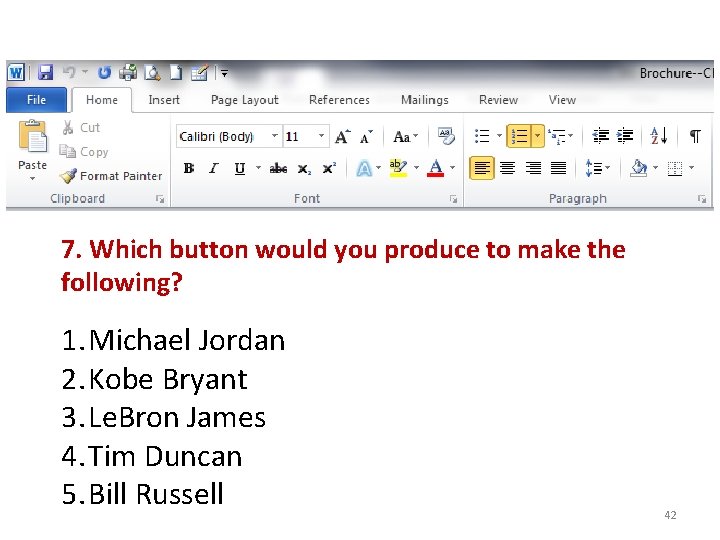Open the Review tab

[498, 100]
